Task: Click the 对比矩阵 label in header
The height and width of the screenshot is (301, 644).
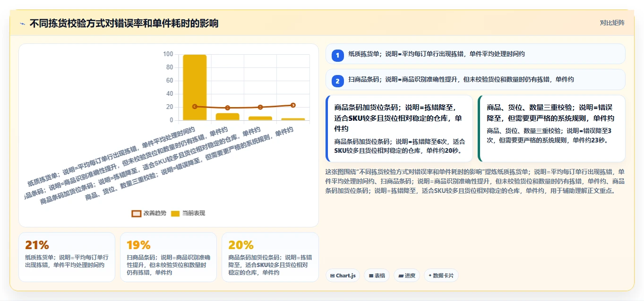Action: pyautogui.click(x=612, y=23)
